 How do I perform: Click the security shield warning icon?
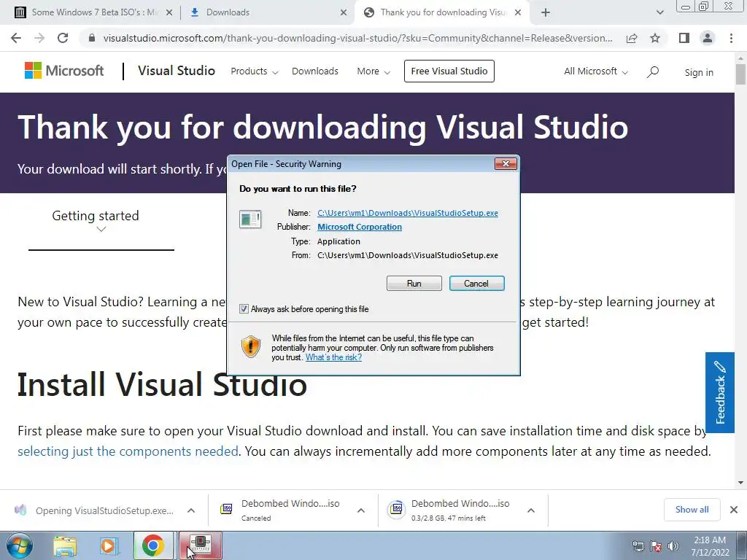click(251, 346)
